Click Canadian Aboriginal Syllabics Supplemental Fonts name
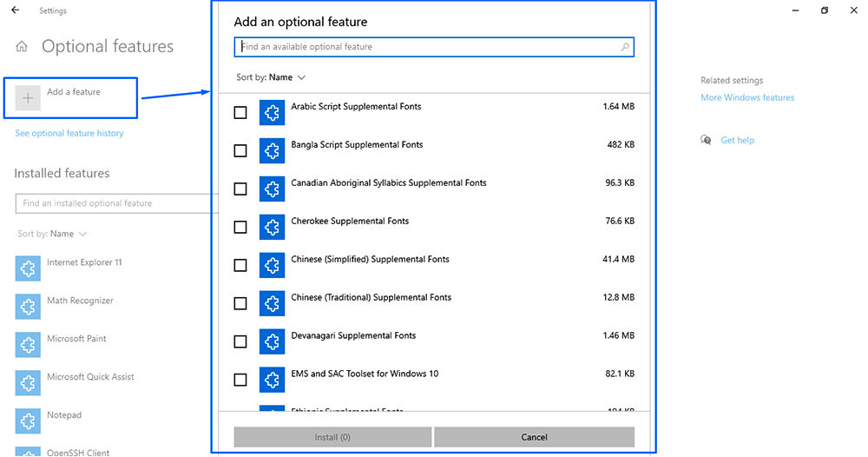 pyautogui.click(x=389, y=182)
